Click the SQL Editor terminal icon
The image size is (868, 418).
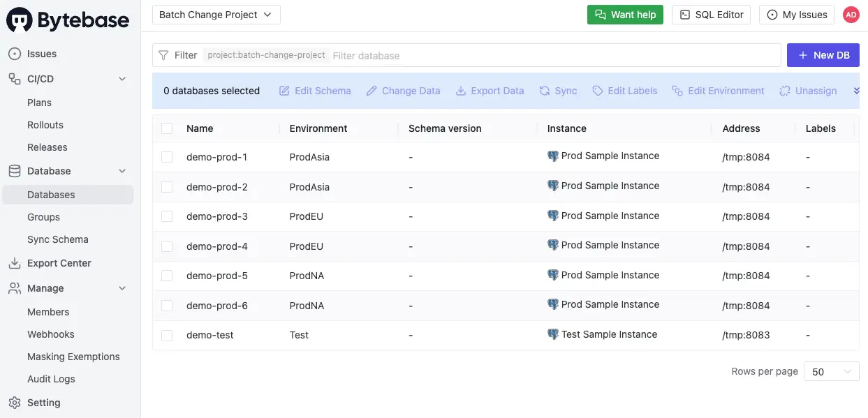[x=685, y=15]
